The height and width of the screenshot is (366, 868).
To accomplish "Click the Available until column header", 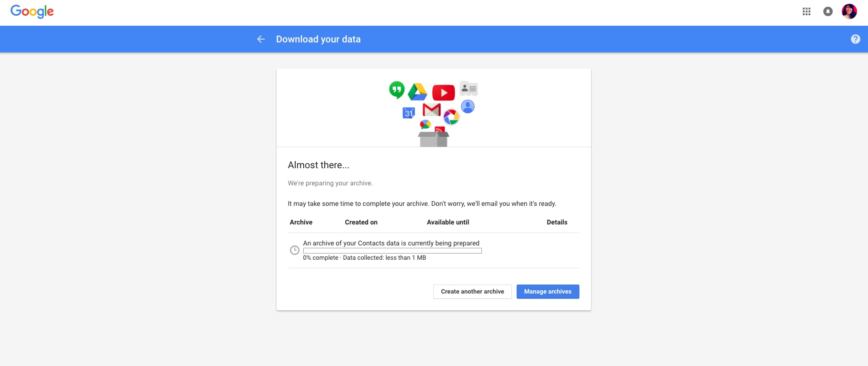I will click(x=448, y=222).
